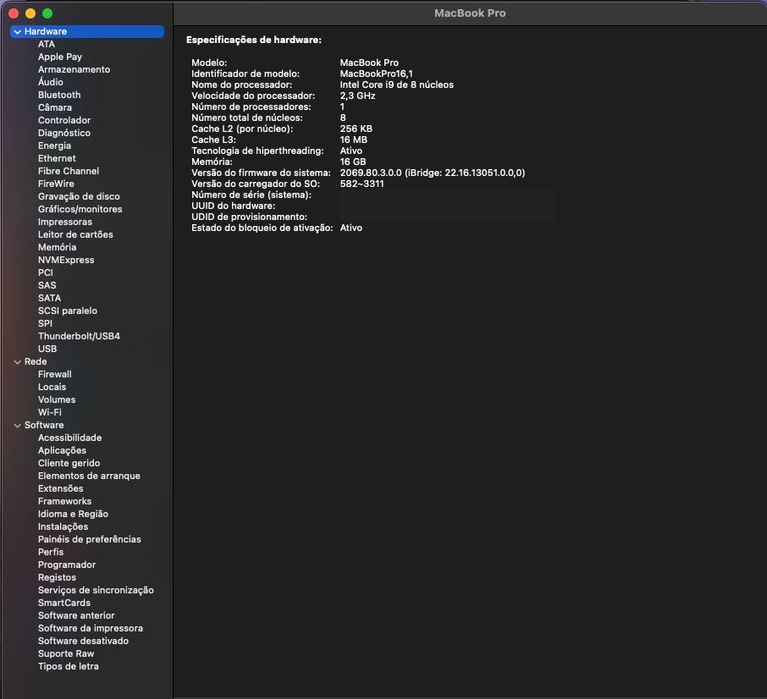
Task: Open the Instalações entry
Action: click(63, 527)
